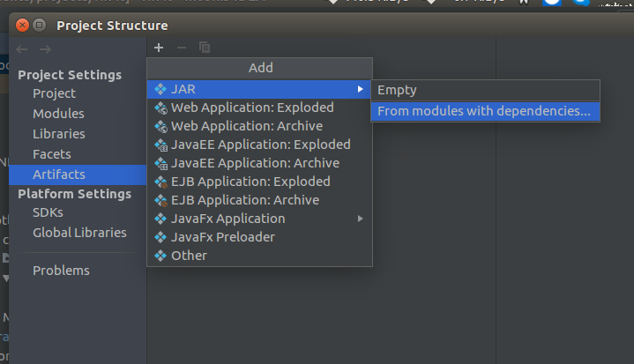The height and width of the screenshot is (364, 634).
Task: Go to Libraries in Project Settings
Action: click(59, 134)
